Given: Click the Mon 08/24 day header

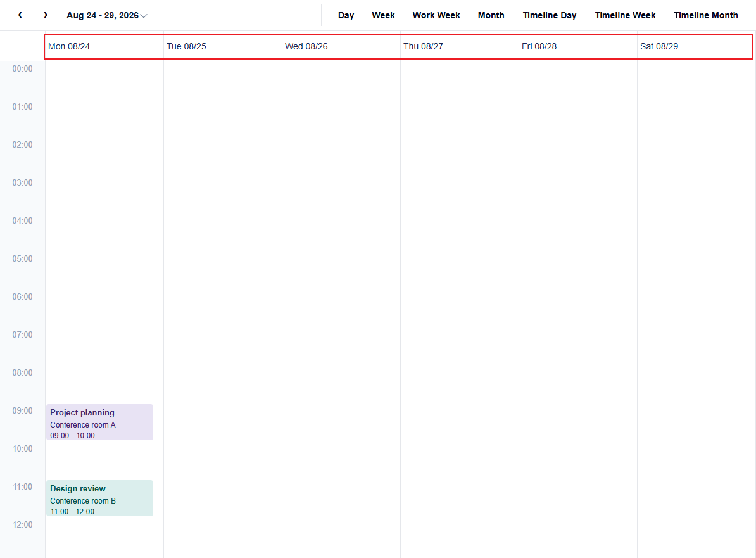Looking at the screenshot, I should [x=104, y=46].
